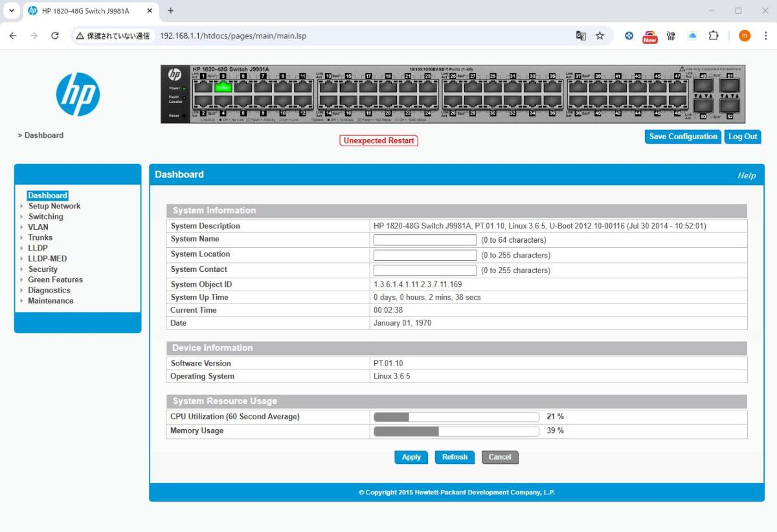This screenshot has height=532, width=777.
Task: Click the Date value January 01, 1970
Action: tap(402, 322)
